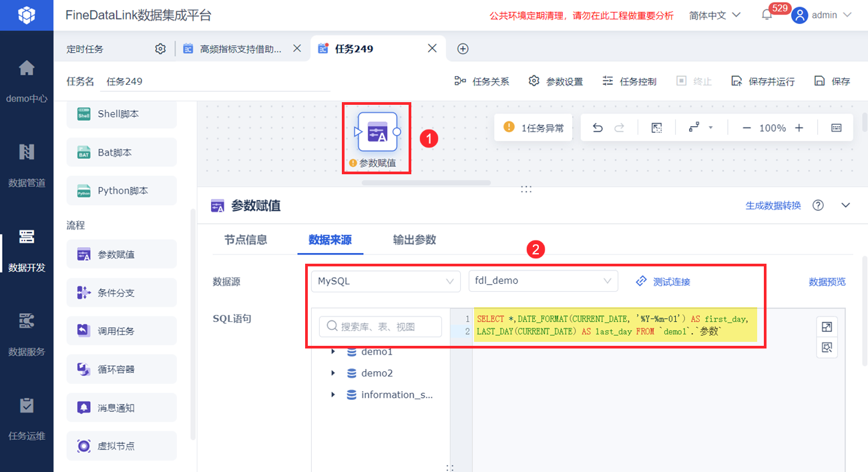Click the 搜索库、表、视图 search field

pos(381,326)
